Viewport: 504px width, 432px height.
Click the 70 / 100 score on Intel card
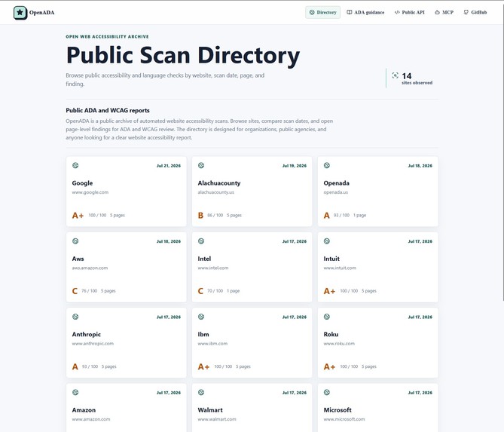(x=215, y=291)
